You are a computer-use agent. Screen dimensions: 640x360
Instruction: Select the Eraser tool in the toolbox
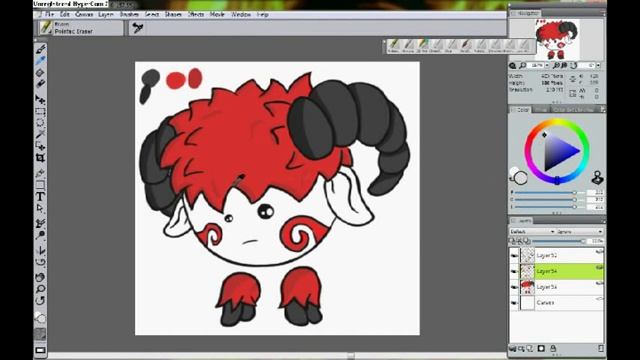40,84
